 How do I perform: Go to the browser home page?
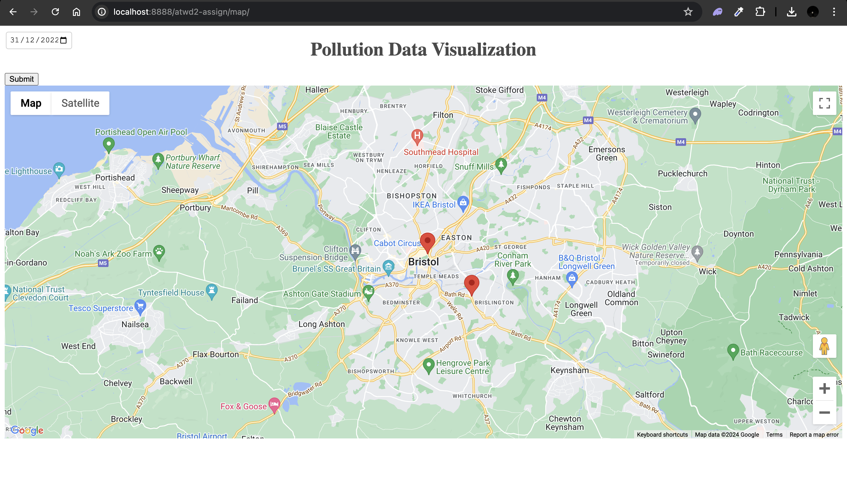[x=76, y=12]
